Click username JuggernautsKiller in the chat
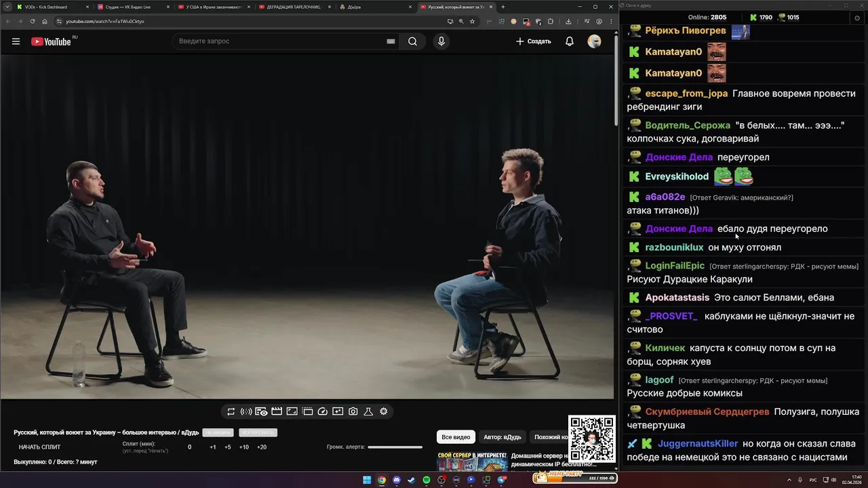868x488 pixels. 698,444
